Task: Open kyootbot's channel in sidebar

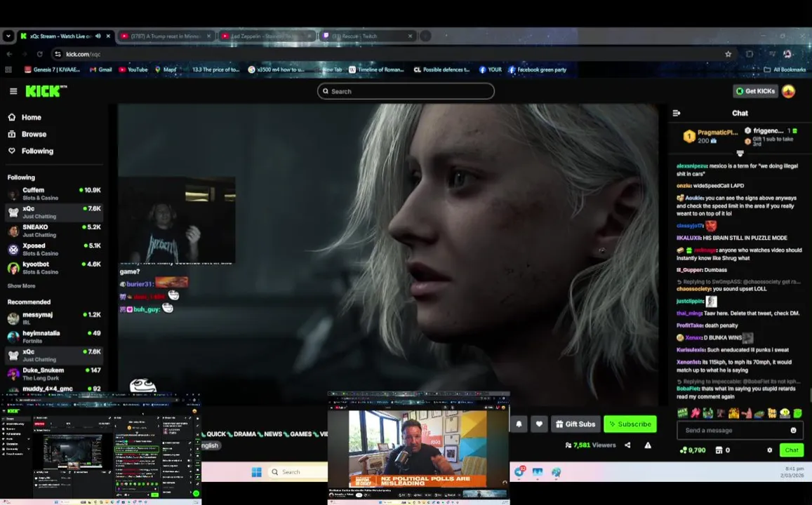Action: 54,267
